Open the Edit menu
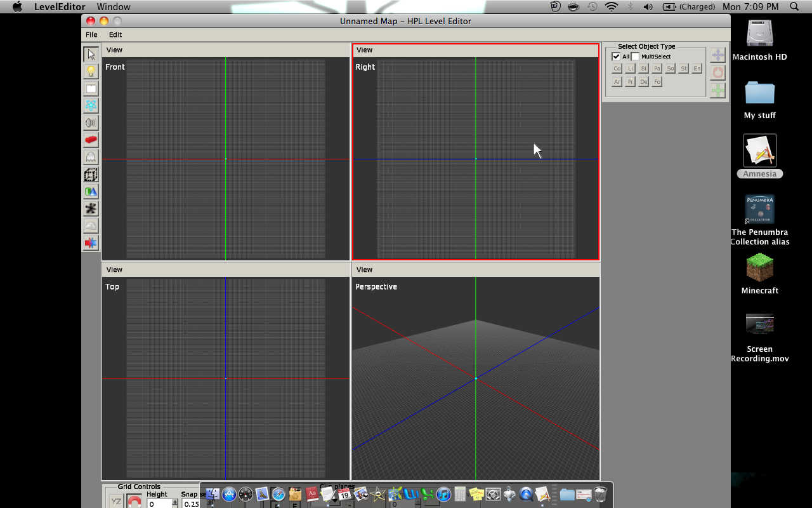The height and width of the screenshot is (508, 812). click(x=115, y=35)
